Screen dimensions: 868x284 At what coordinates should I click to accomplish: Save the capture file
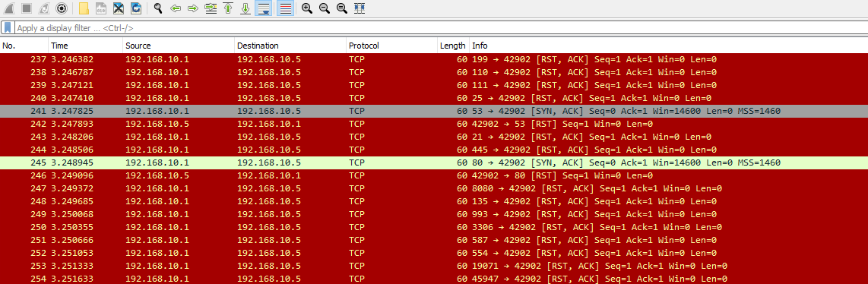point(101,8)
